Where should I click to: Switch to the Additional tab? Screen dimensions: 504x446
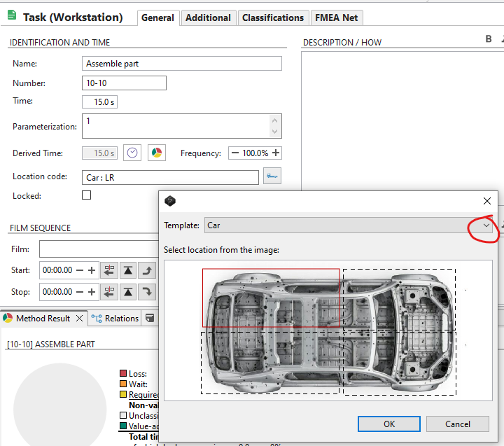208,18
